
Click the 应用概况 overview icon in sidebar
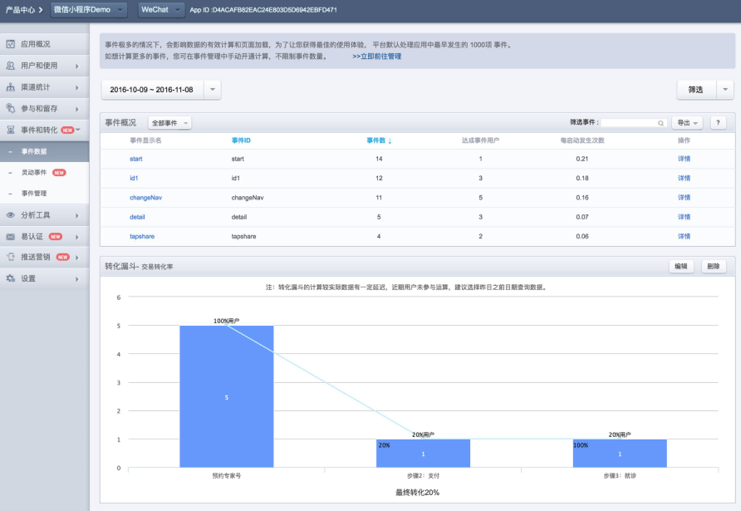11,44
